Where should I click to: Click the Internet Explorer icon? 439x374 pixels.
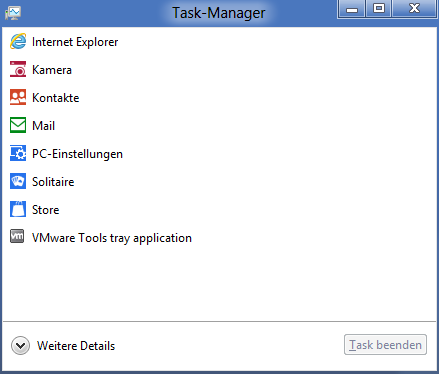18,42
